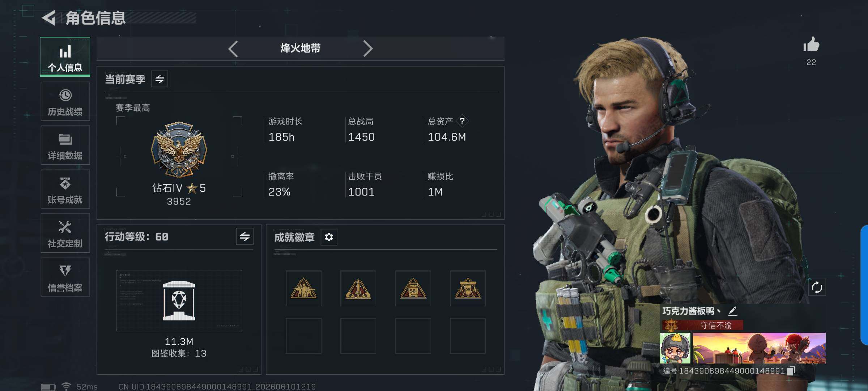
Task: Open the 个人信息 sidebar tab
Action: tap(65, 57)
